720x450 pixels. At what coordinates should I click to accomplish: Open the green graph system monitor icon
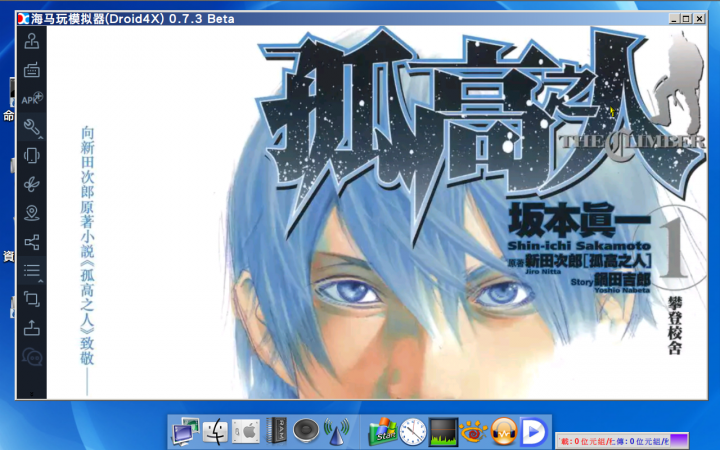point(443,432)
